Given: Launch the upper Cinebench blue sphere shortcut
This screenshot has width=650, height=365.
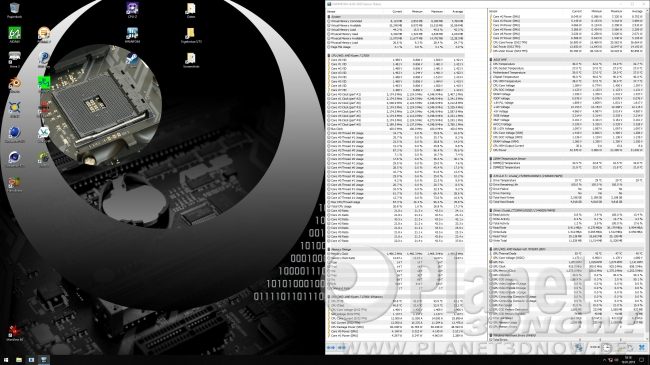Looking at the screenshot, I should click(x=15, y=134).
